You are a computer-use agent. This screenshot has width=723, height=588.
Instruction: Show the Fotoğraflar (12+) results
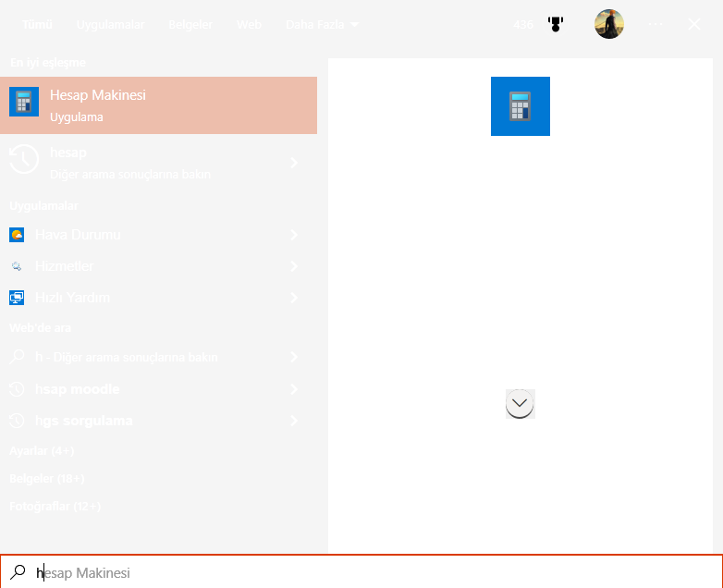[x=55, y=506]
